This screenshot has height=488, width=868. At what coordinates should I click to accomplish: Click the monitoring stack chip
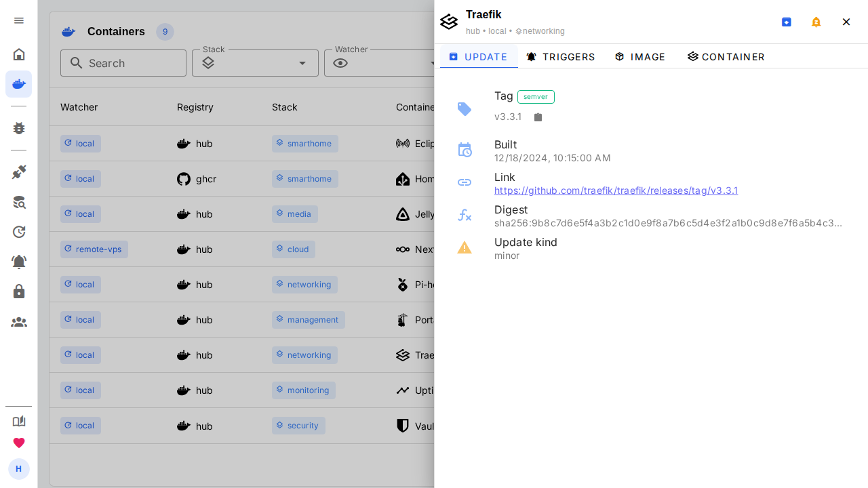pos(304,390)
